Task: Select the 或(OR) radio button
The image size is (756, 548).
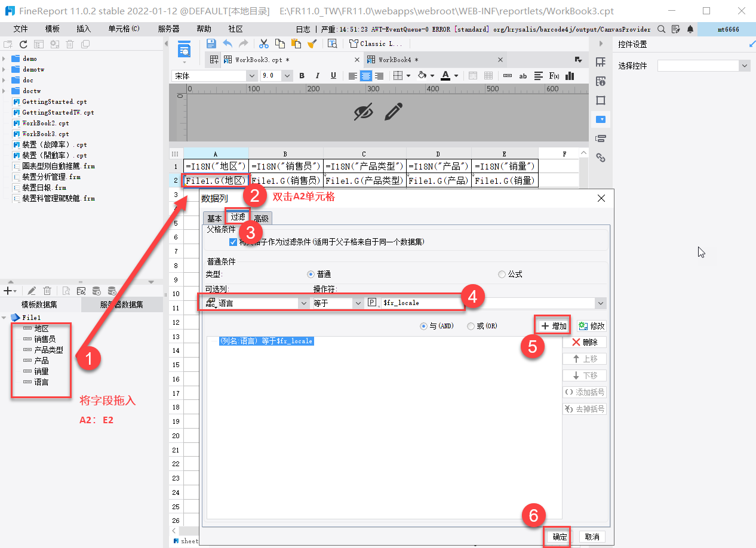Action: [471, 326]
